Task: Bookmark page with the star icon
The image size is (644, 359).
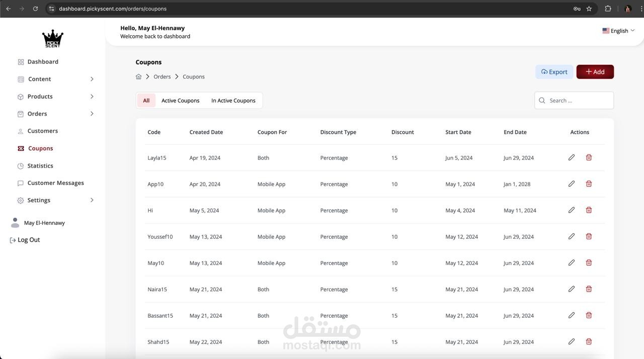Action: click(589, 9)
